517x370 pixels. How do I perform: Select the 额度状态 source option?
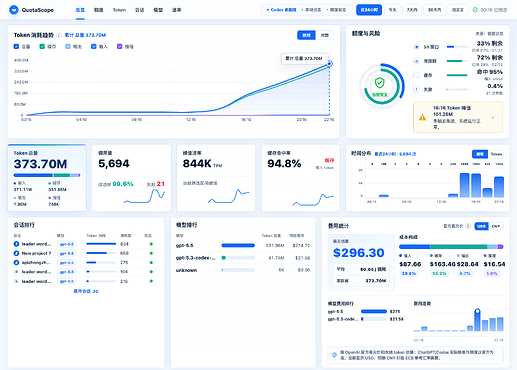coord(336,10)
